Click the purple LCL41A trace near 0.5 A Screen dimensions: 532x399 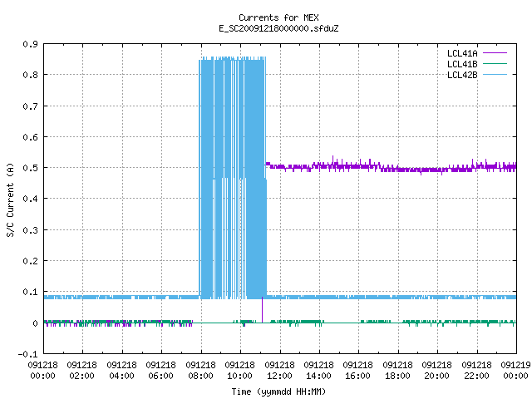point(391,166)
